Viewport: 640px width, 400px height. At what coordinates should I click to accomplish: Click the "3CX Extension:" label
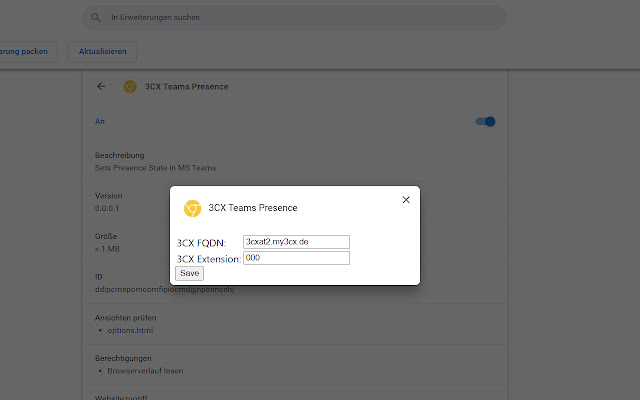tap(208, 259)
